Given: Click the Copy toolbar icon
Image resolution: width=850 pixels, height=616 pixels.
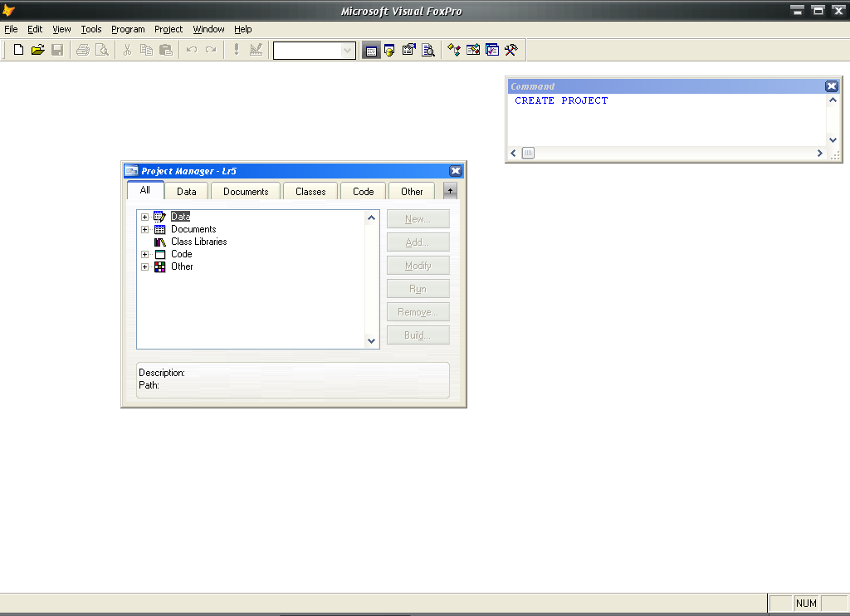Looking at the screenshot, I should coord(146,50).
